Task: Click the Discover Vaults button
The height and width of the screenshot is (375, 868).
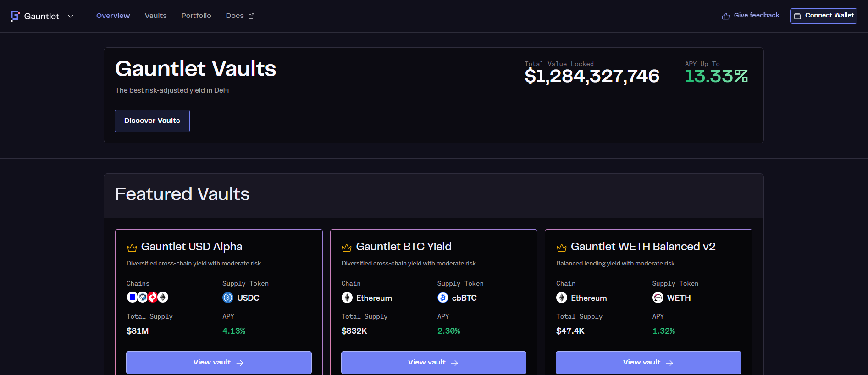Action: click(152, 121)
